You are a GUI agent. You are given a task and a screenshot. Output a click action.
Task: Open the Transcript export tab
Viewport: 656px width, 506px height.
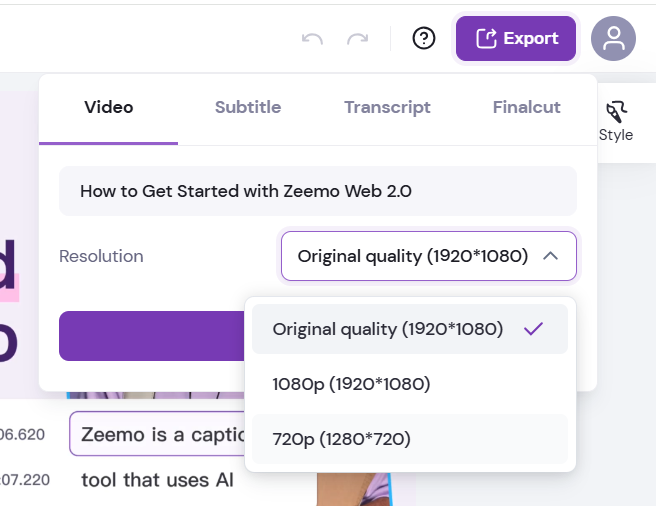click(x=387, y=107)
